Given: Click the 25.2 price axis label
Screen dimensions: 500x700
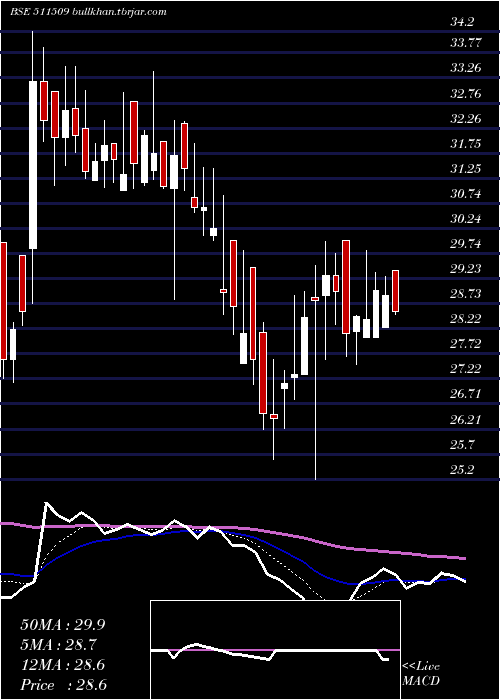Looking at the screenshot, I should 462,470.
